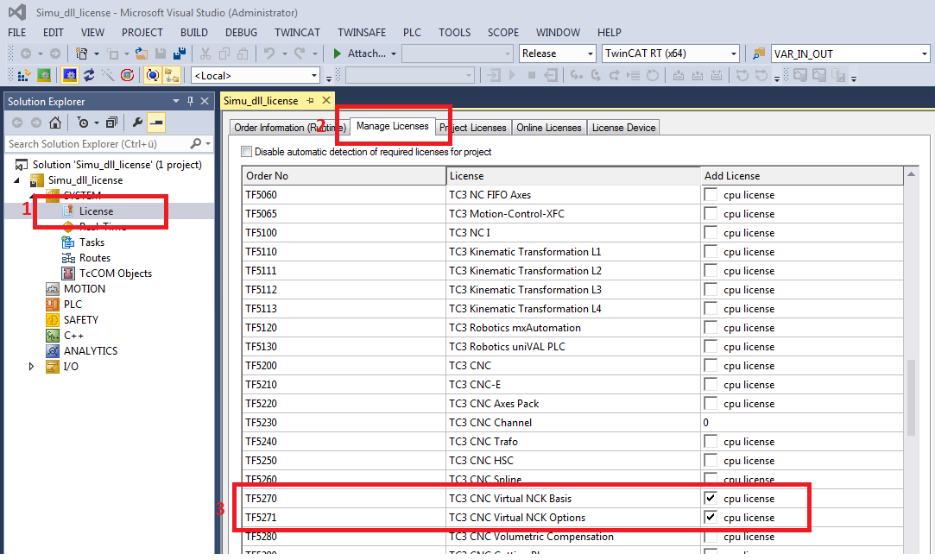Expand the I/O tree node
Screen dimensions: 935x560
click(32, 367)
